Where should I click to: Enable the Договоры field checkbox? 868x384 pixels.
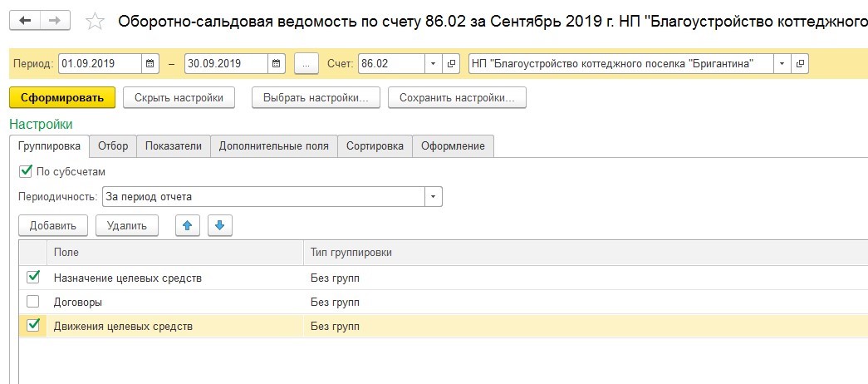click(33, 302)
